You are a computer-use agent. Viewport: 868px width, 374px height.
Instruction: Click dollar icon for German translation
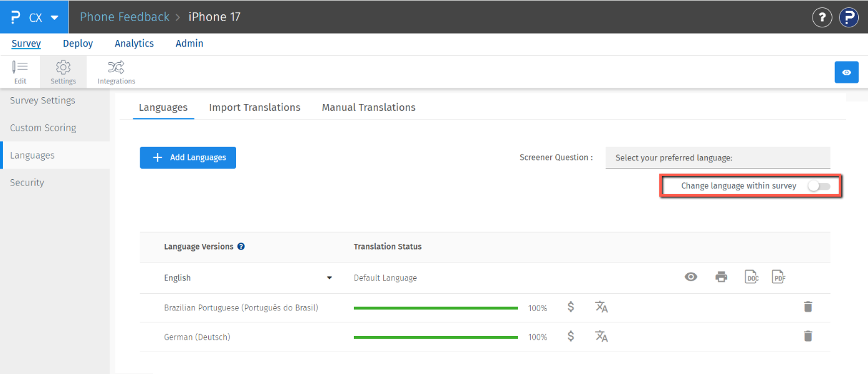[x=571, y=337]
